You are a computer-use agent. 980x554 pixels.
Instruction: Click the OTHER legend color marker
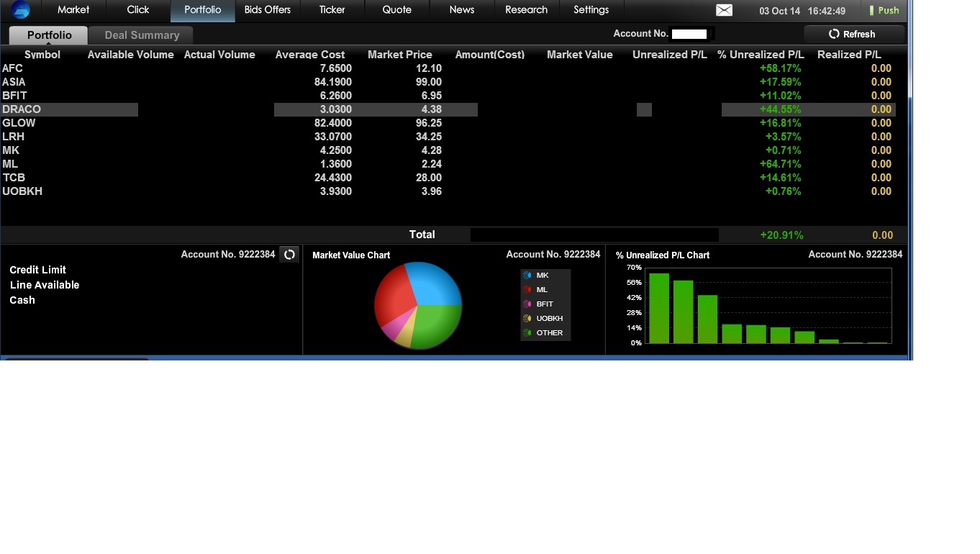527,333
